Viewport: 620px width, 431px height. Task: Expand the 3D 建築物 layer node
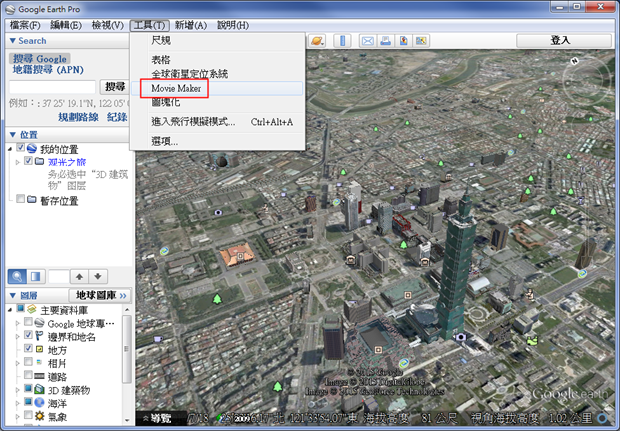pos(17,389)
